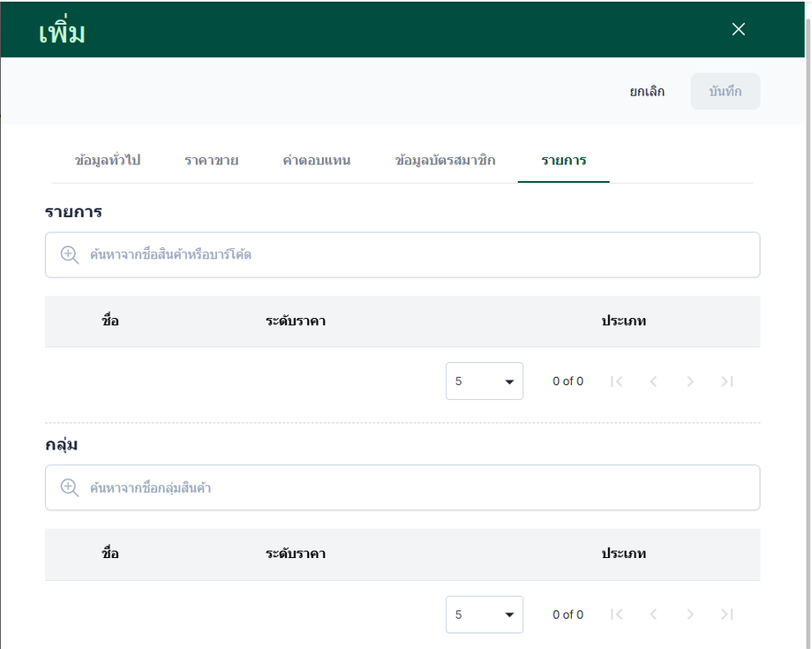This screenshot has width=812, height=649.
Task: Click the ระดับราคา column header in รายการ table
Action: (296, 321)
